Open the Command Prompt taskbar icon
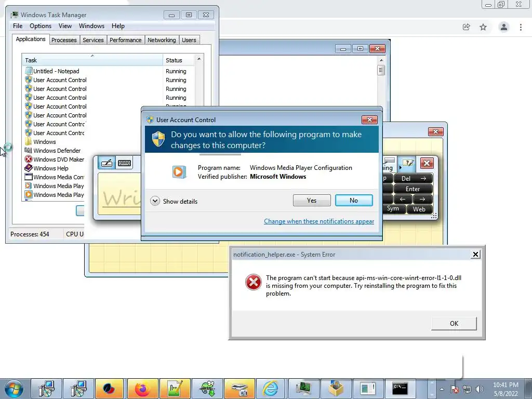The width and height of the screenshot is (532, 399). [400, 389]
